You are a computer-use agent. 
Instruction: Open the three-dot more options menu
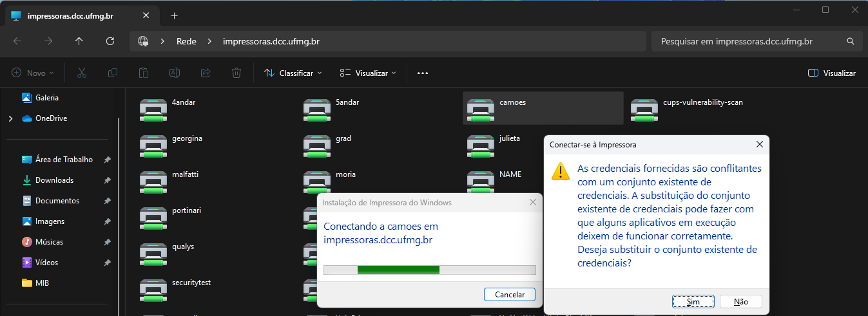423,73
